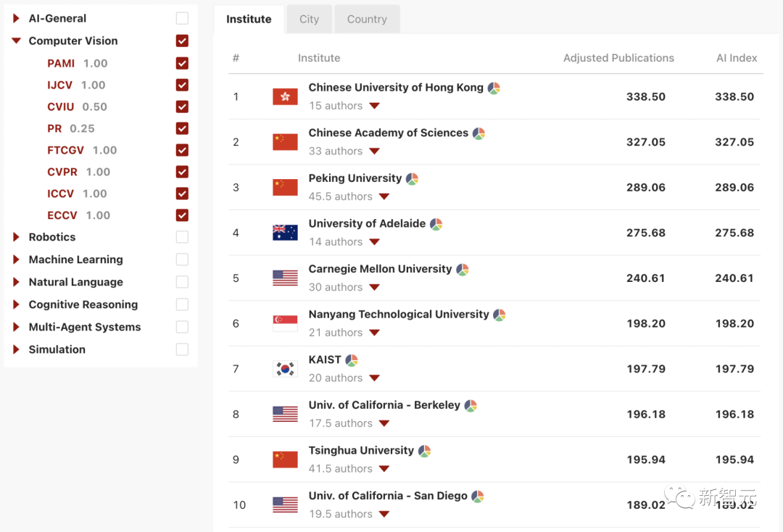Collapse the Computer Vision category
The height and width of the screenshot is (532, 783).
pyautogui.click(x=17, y=41)
